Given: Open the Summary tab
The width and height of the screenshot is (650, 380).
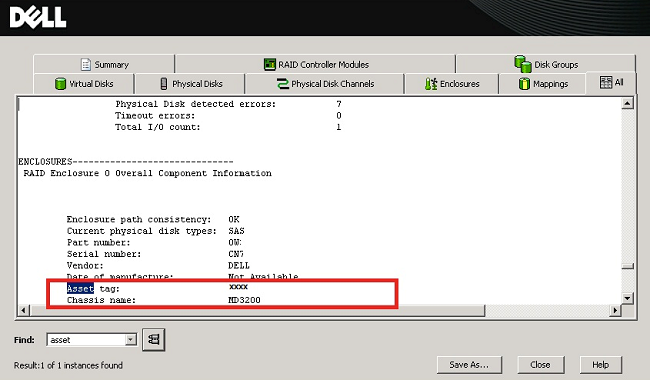Looking at the screenshot, I should click(104, 64).
